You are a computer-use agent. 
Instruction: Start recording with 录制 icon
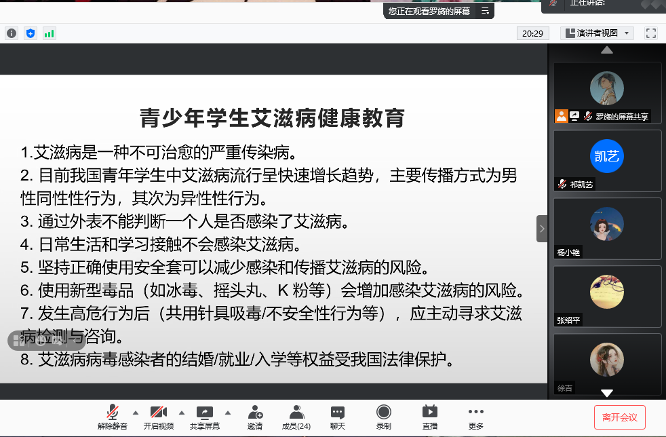coord(383,412)
